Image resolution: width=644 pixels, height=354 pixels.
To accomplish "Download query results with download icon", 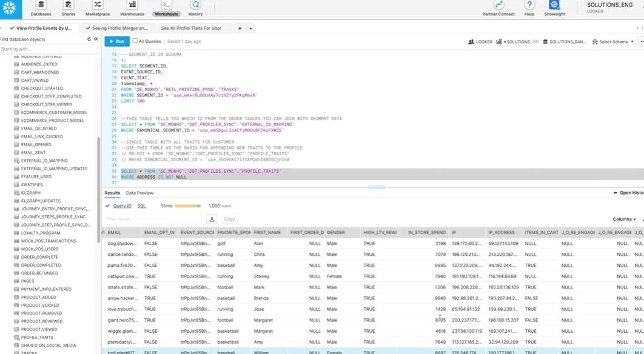I will click(x=212, y=219).
